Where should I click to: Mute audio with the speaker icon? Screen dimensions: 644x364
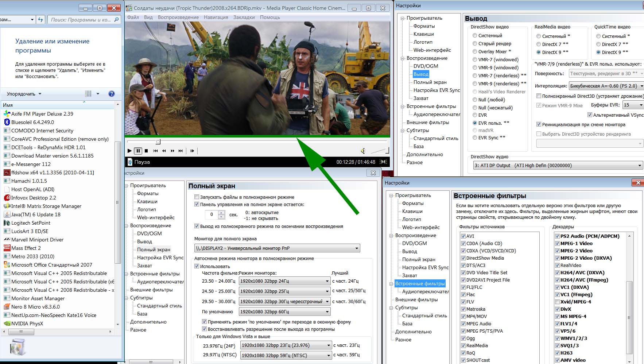click(363, 151)
